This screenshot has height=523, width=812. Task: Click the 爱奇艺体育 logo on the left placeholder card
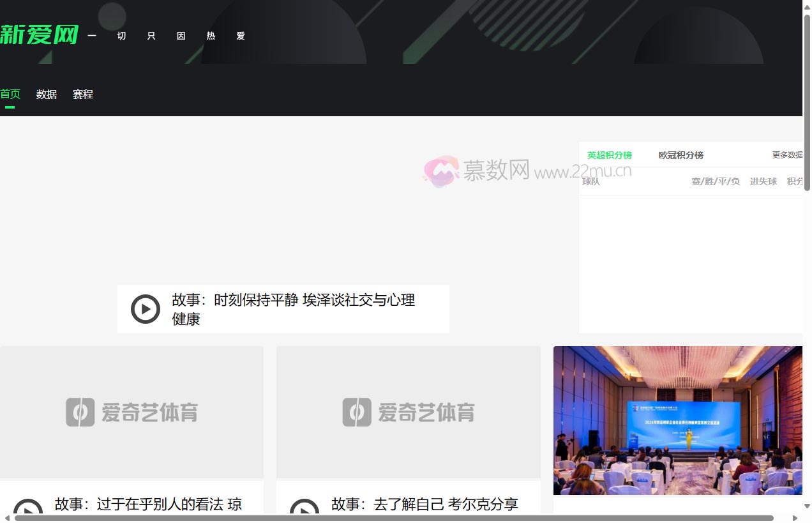[132, 412]
